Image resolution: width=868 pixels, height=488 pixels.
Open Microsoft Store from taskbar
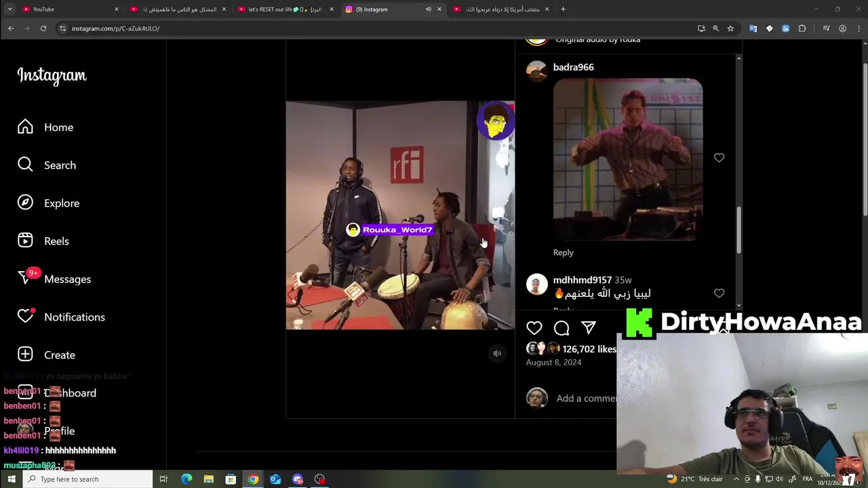click(231, 479)
